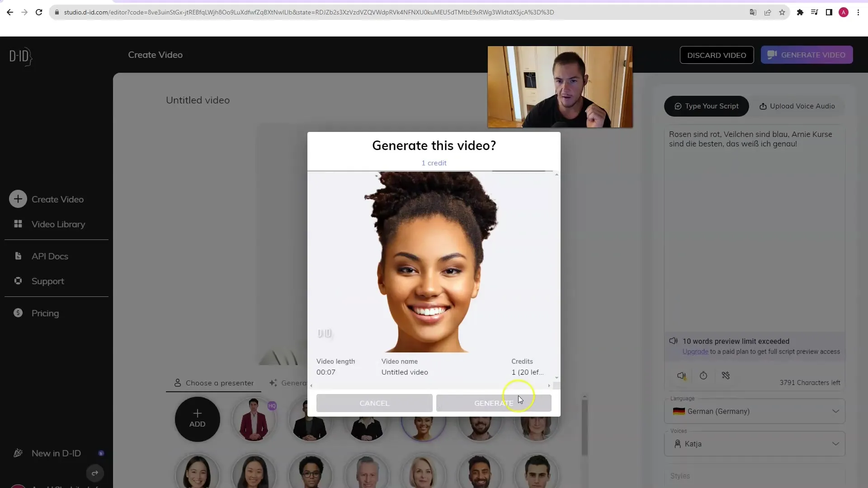Click the D-ID logo icon top left
The height and width of the screenshot is (488, 868).
pyautogui.click(x=20, y=56)
